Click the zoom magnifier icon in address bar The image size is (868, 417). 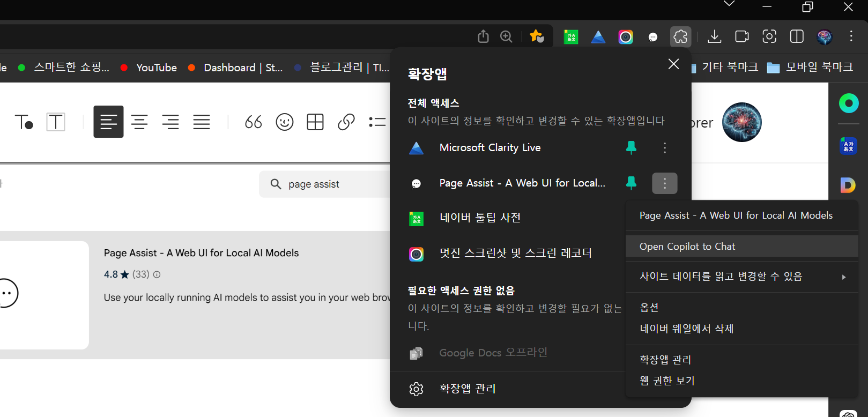click(506, 36)
